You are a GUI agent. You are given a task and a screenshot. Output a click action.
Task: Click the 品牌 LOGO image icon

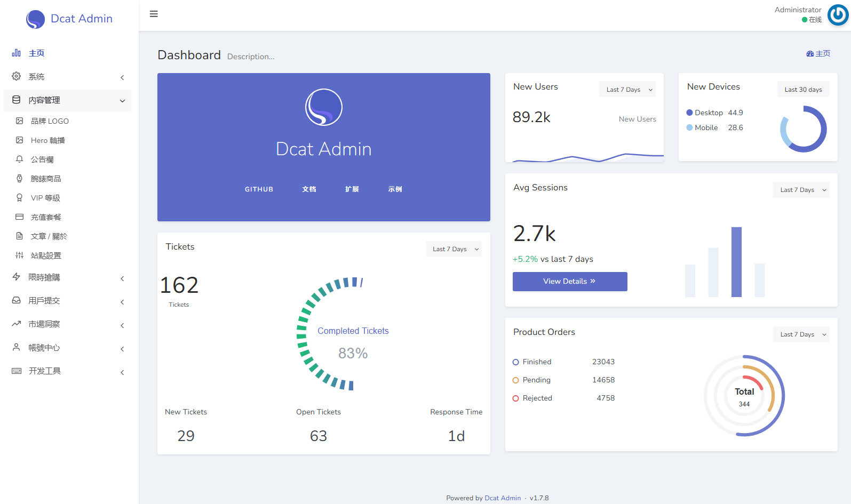click(20, 121)
